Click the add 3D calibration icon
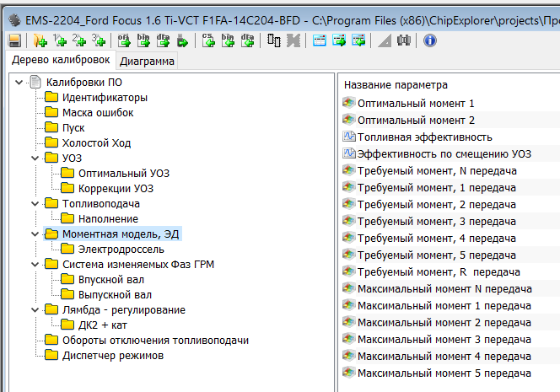Viewport: 560px width, 392px height. [100, 40]
